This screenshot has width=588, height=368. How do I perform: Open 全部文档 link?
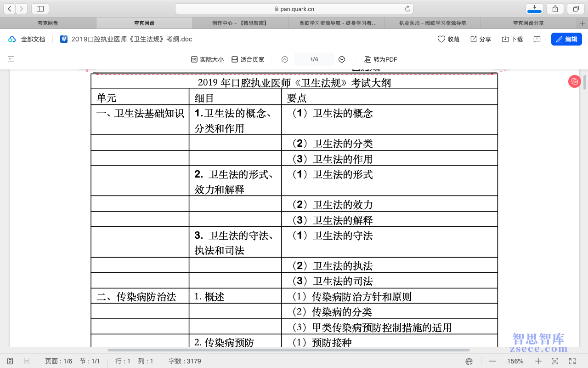click(33, 40)
